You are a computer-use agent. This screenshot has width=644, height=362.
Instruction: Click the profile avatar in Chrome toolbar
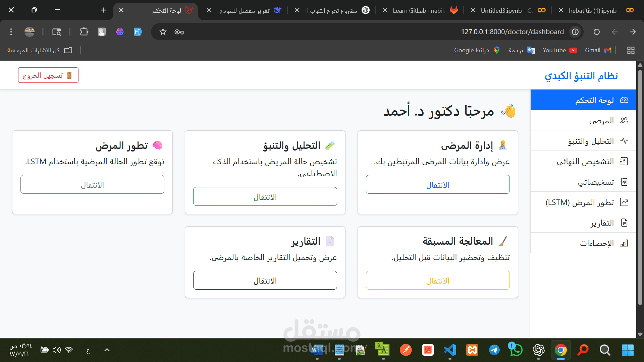(30, 32)
